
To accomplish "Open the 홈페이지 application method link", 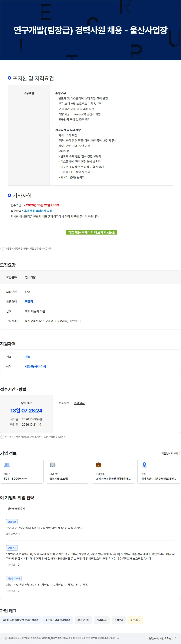I will pyautogui.click(x=79, y=403).
